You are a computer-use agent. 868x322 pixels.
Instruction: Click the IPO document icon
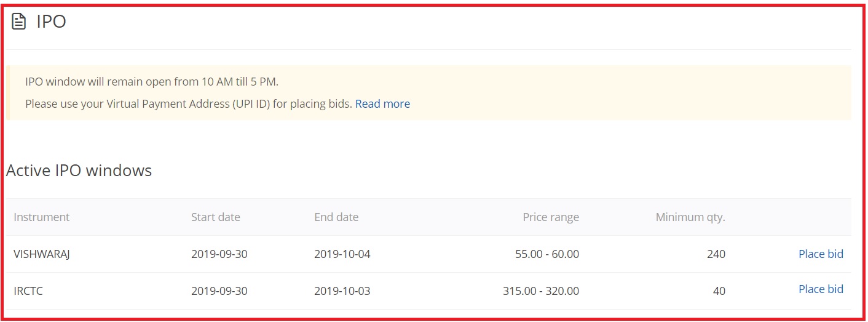[x=19, y=22]
